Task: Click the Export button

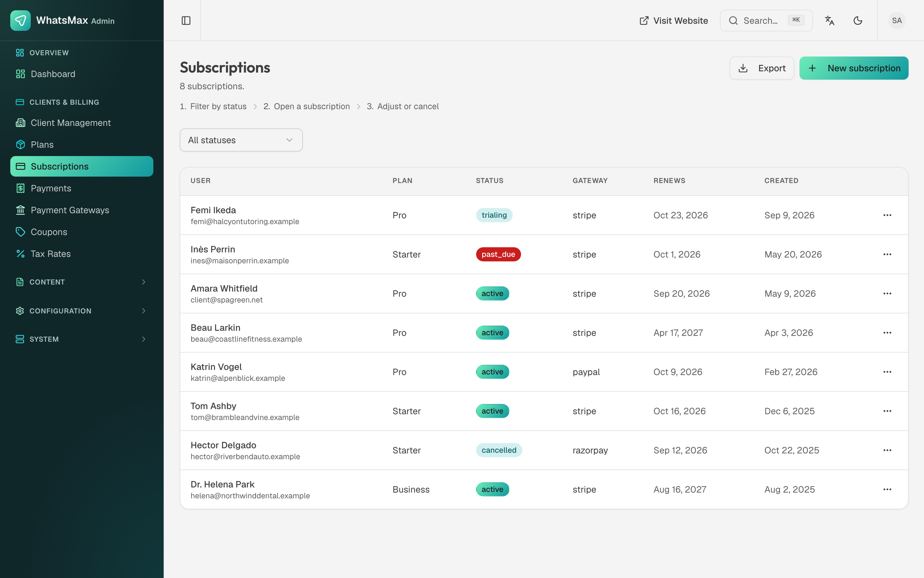Action: 762,68
